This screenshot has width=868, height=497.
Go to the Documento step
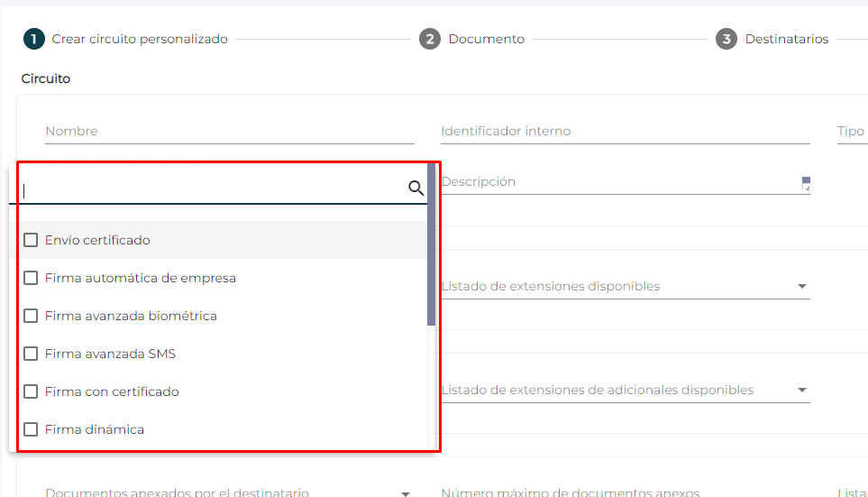486,40
